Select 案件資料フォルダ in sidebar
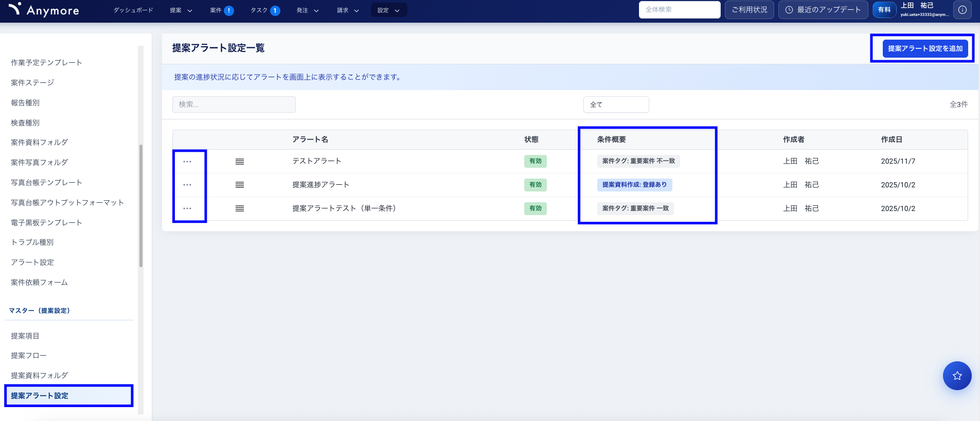The image size is (980, 421). [40, 143]
